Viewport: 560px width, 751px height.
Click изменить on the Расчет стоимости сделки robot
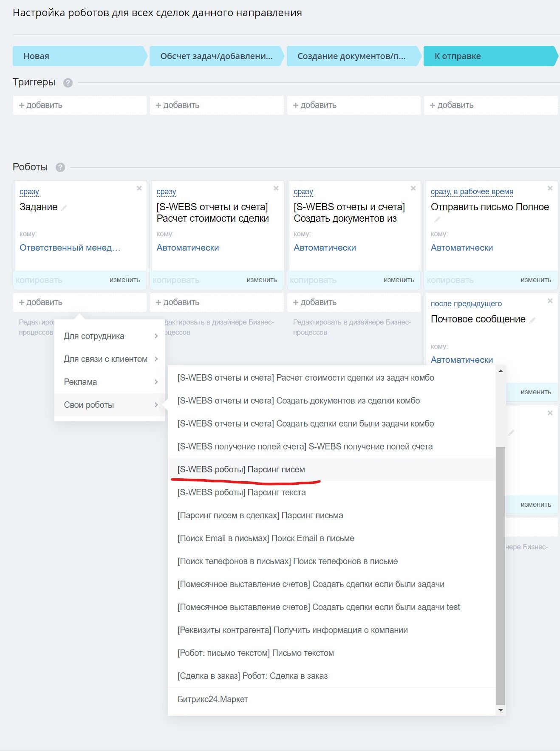click(262, 280)
